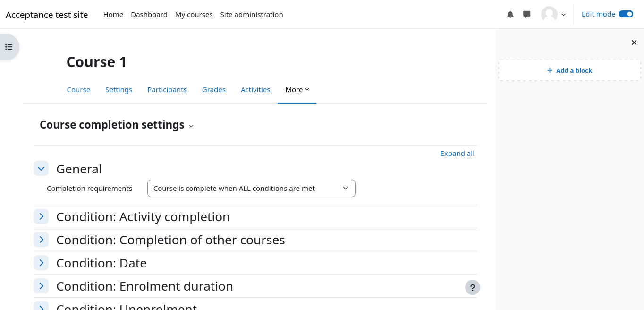644x310 pixels.
Task: Toggle Edit mode switch
Action: (x=626, y=14)
